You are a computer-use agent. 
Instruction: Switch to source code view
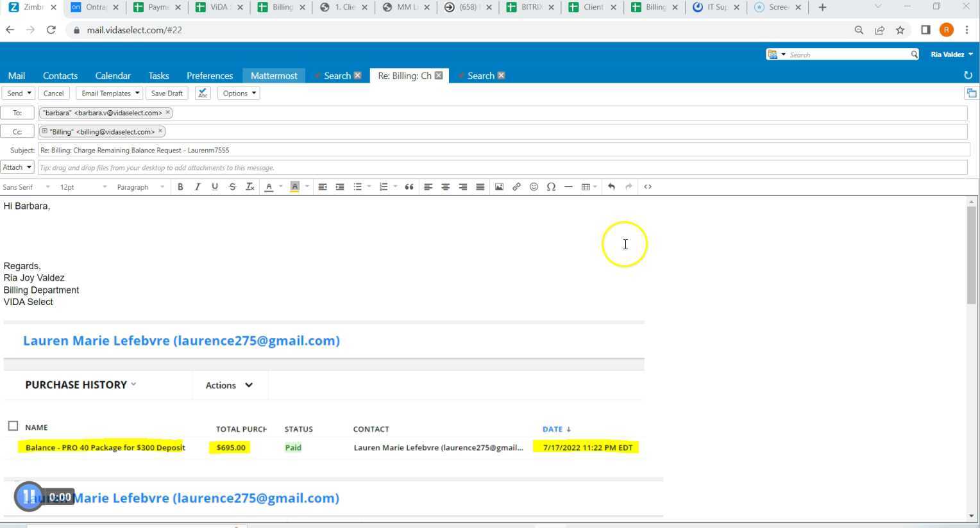(648, 187)
